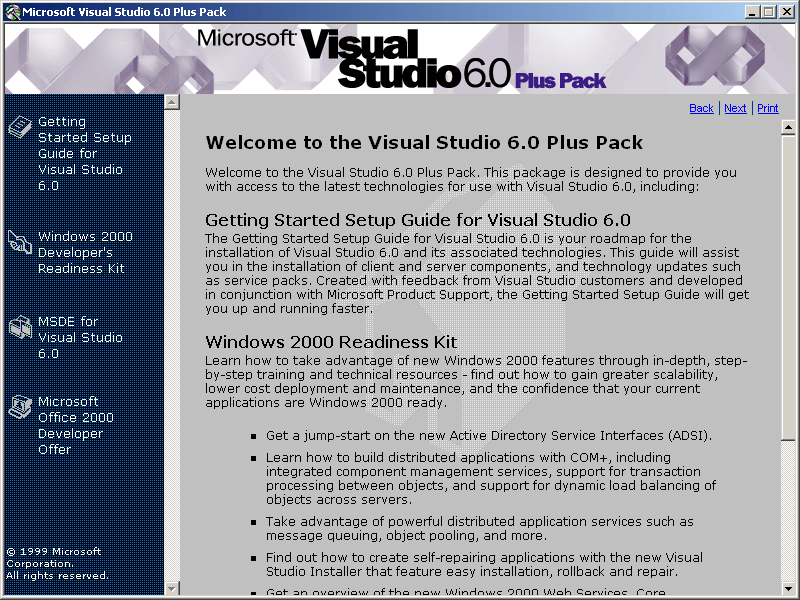
Task: Open Windows 2000 Developer's Readiness Kit sidebar link
Action: coord(85,253)
